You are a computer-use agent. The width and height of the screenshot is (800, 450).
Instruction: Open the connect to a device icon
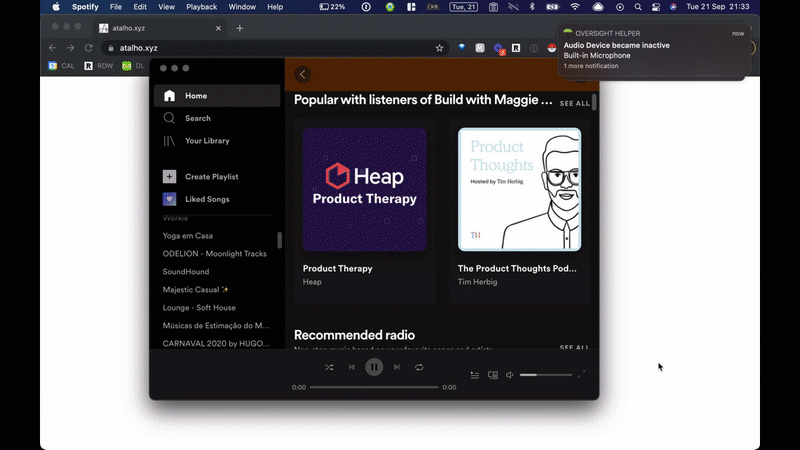[x=493, y=376]
